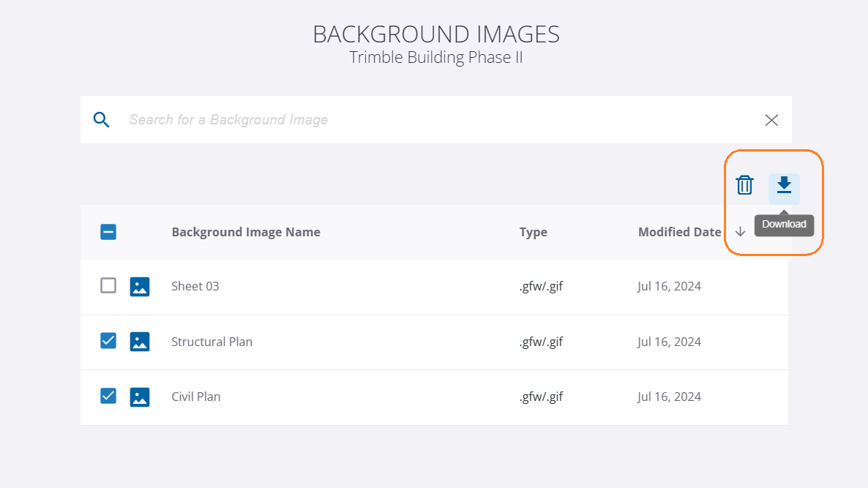This screenshot has height=488, width=868.
Task: Toggle sort arrow next to Modified Date
Action: tap(740, 232)
